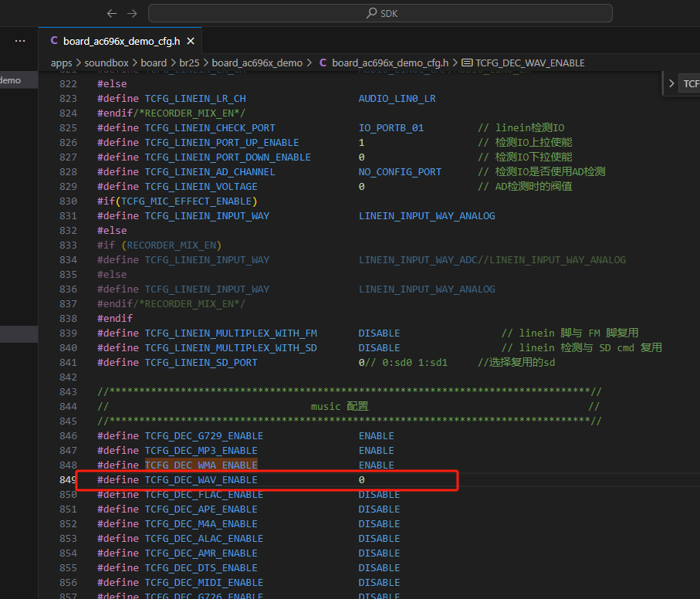Click the C file icon in tab

coord(54,41)
